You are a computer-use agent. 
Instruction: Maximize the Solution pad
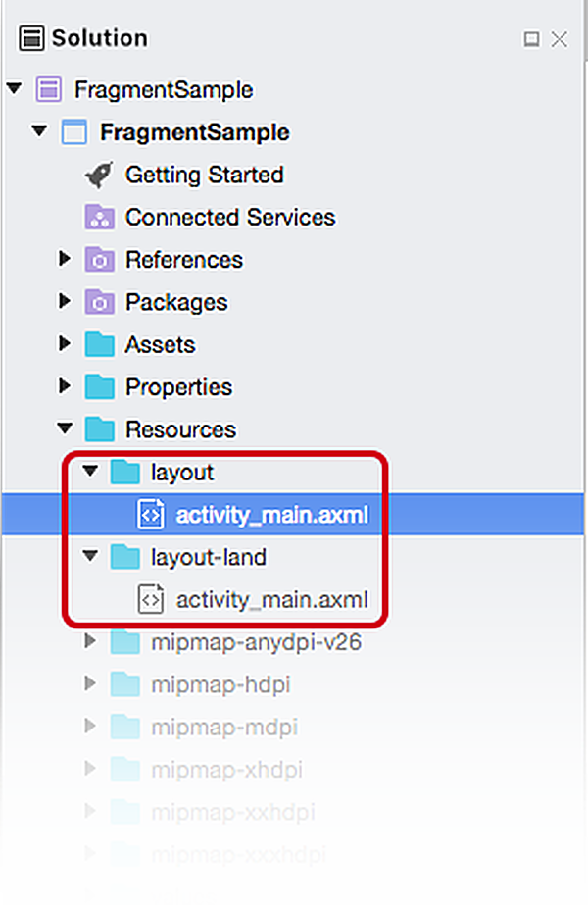(x=531, y=39)
